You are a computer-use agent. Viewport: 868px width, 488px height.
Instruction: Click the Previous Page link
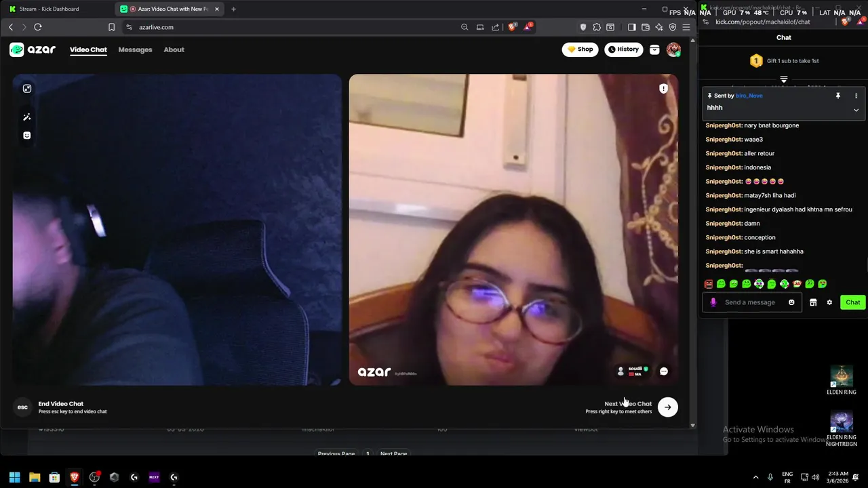click(x=336, y=453)
